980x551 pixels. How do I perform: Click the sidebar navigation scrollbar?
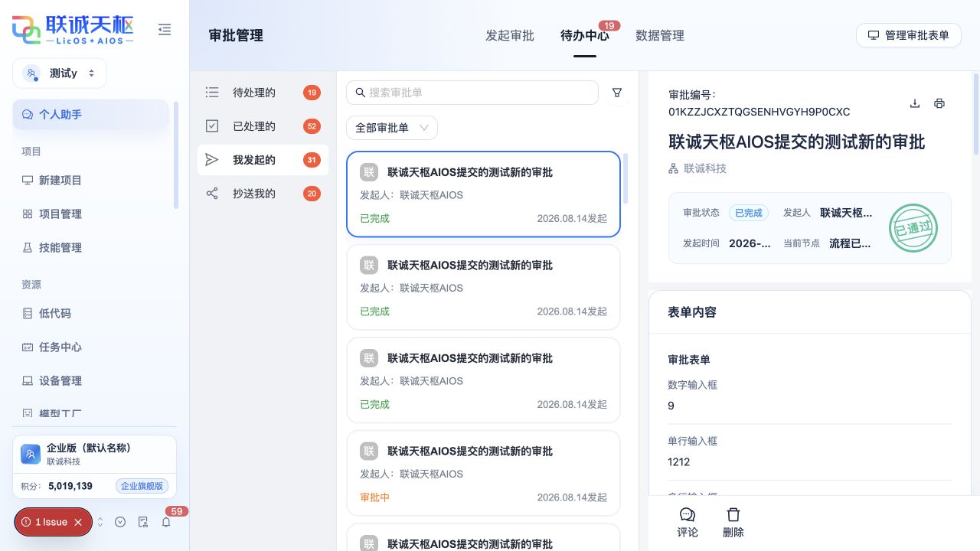[x=175, y=155]
